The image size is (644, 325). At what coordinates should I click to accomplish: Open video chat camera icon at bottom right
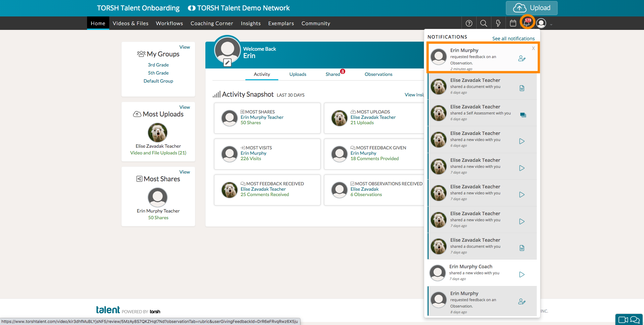(x=623, y=320)
